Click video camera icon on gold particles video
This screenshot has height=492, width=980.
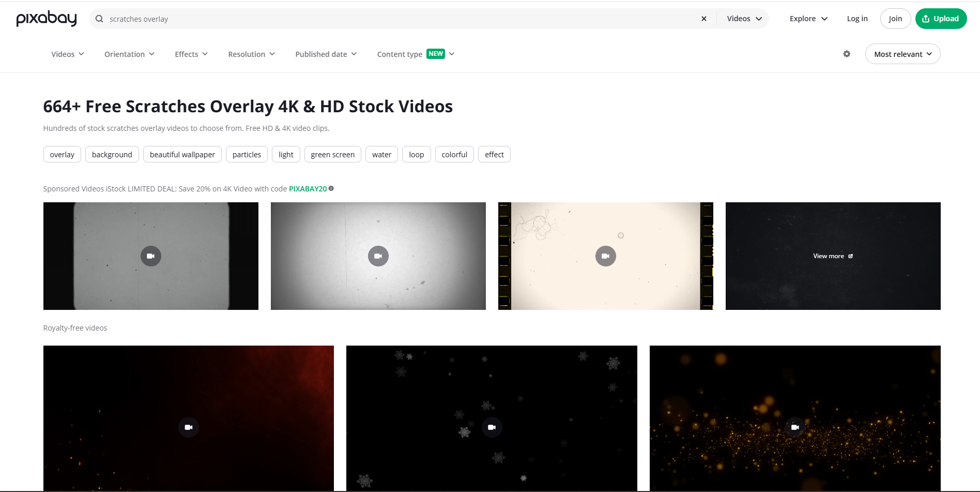(795, 427)
